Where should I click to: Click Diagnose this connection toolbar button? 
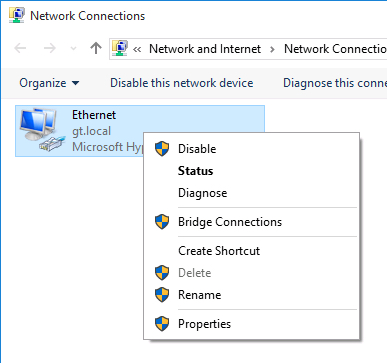coord(335,83)
